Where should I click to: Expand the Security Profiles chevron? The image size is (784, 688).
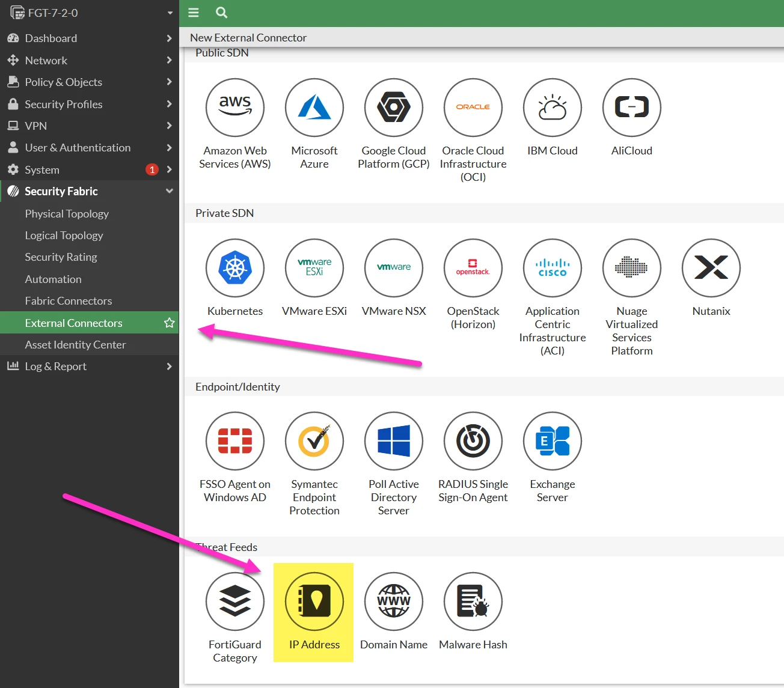[169, 104]
